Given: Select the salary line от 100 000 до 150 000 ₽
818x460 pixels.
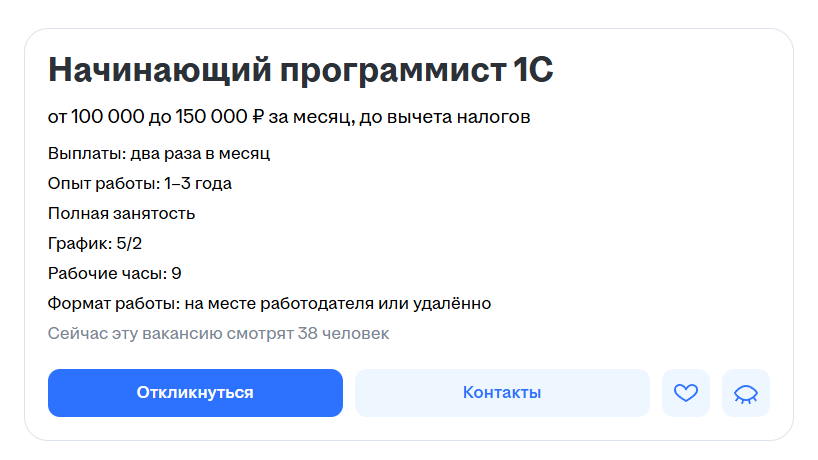Looking at the screenshot, I should [156, 117].
